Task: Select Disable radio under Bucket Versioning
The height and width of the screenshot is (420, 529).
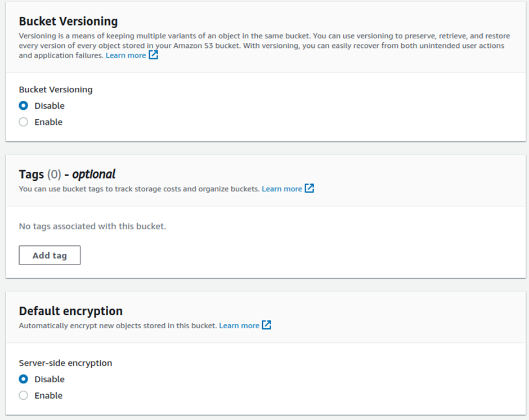Action: click(x=23, y=106)
